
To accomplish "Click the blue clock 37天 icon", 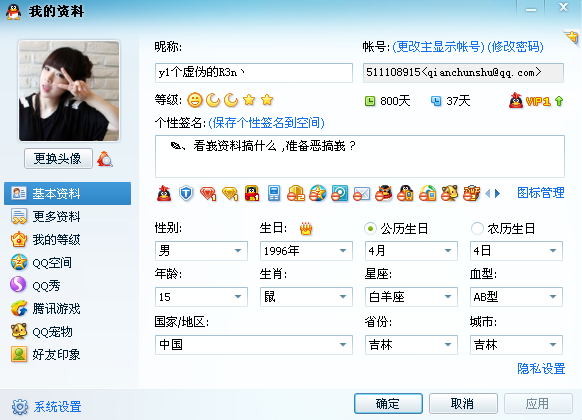I will click(x=436, y=101).
